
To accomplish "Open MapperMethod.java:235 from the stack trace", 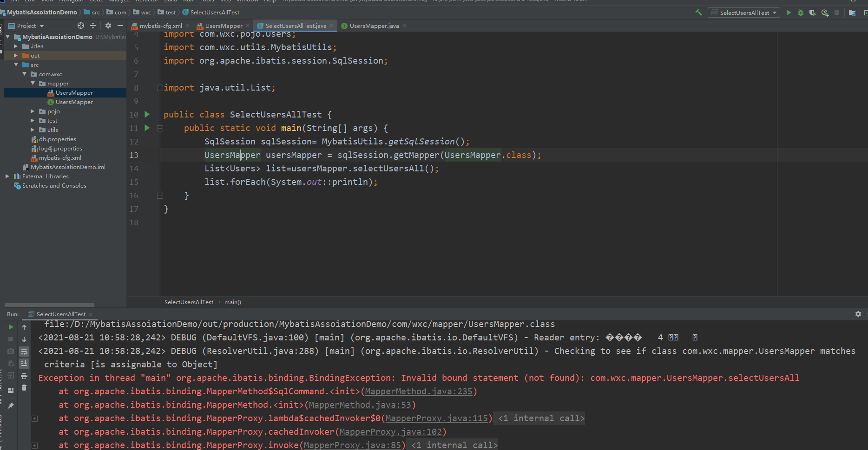I will 417,391.
